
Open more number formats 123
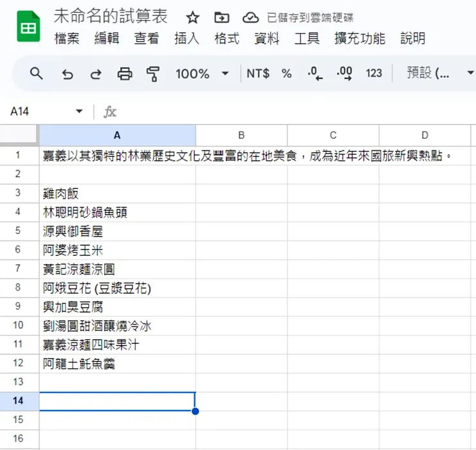click(x=374, y=73)
